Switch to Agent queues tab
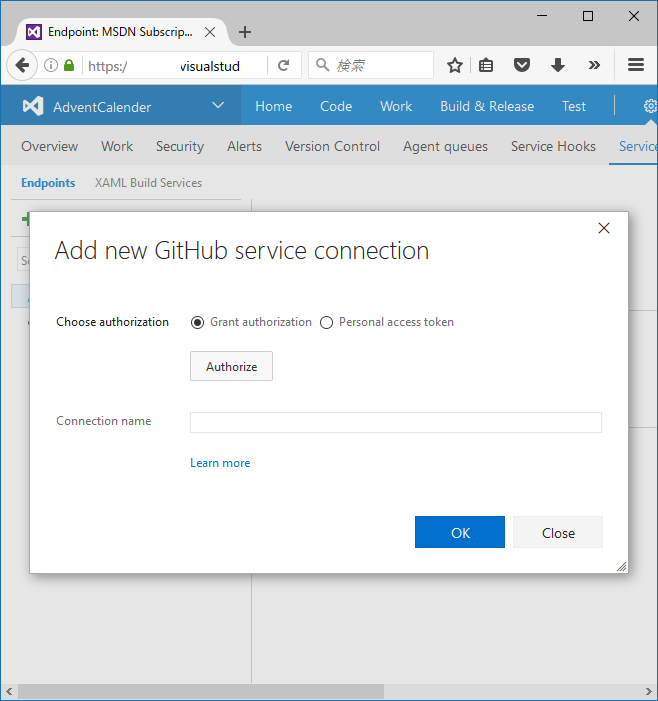This screenshot has height=701, width=658. 445,146
